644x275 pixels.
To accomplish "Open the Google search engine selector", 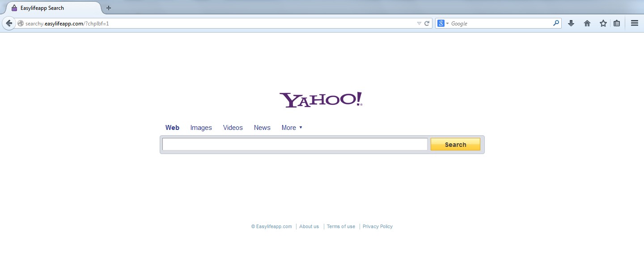I will pos(443,24).
